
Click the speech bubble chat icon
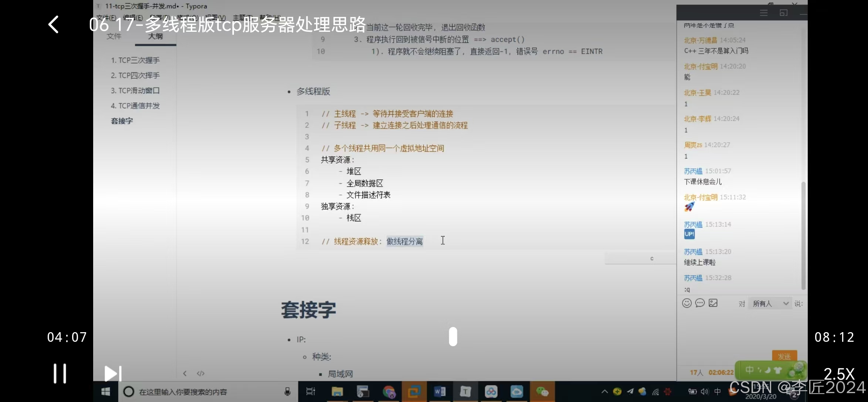click(700, 303)
